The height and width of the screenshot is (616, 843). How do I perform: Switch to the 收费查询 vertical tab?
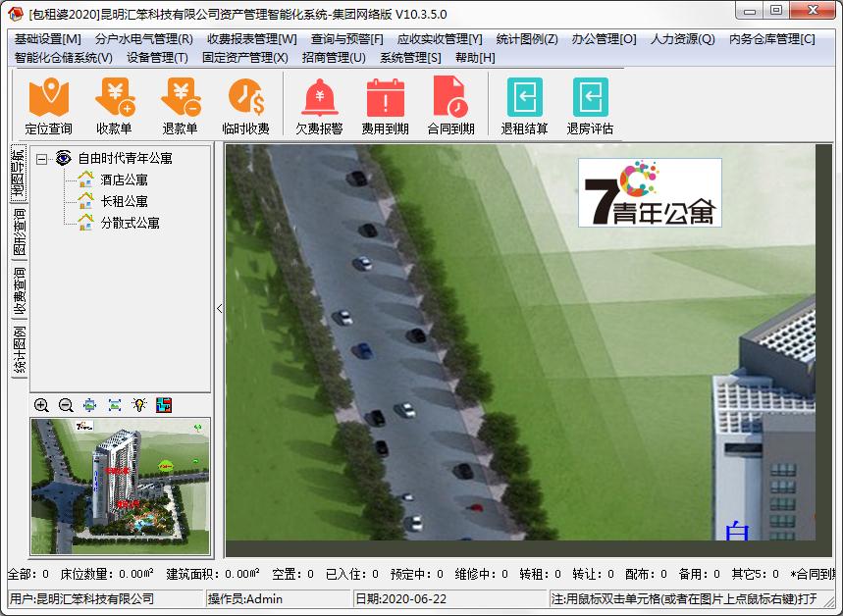19,291
